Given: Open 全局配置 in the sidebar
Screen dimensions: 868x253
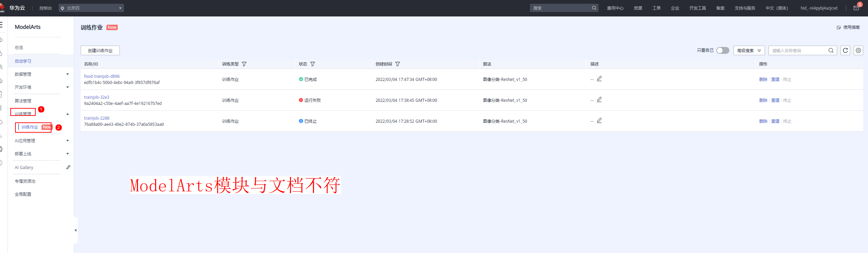Looking at the screenshot, I should [x=23, y=194].
